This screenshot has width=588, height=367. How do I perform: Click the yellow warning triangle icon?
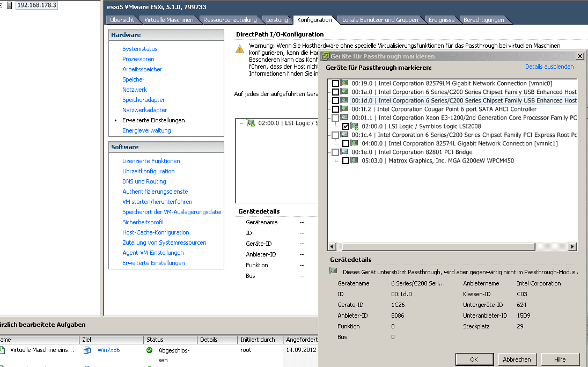tap(240, 49)
